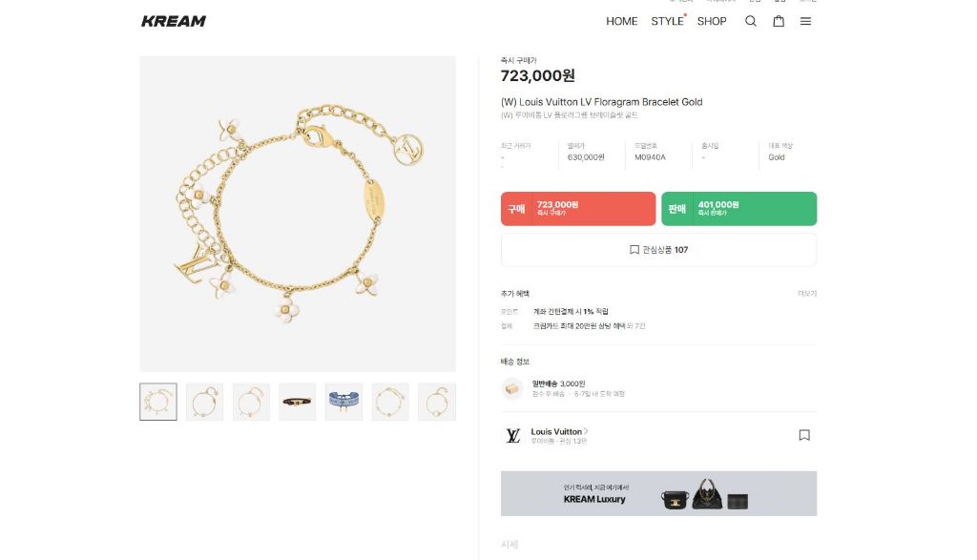Click the red 구매 723,000원 button
Screen dimensions: 977x560
pyautogui.click(x=578, y=209)
